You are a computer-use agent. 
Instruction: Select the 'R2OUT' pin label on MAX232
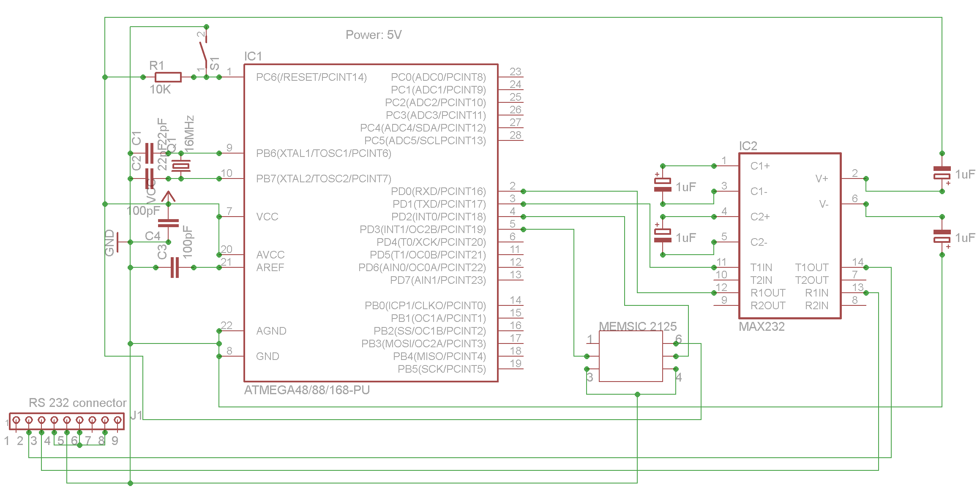click(768, 305)
